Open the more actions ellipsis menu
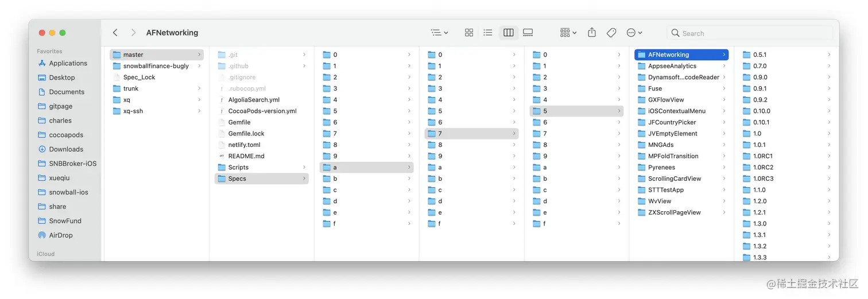868x299 pixels. tap(634, 33)
